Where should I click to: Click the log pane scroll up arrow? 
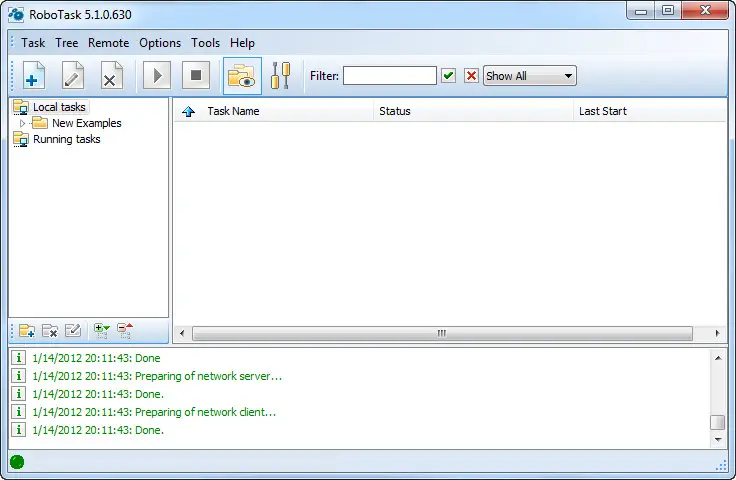pos(718,358)
